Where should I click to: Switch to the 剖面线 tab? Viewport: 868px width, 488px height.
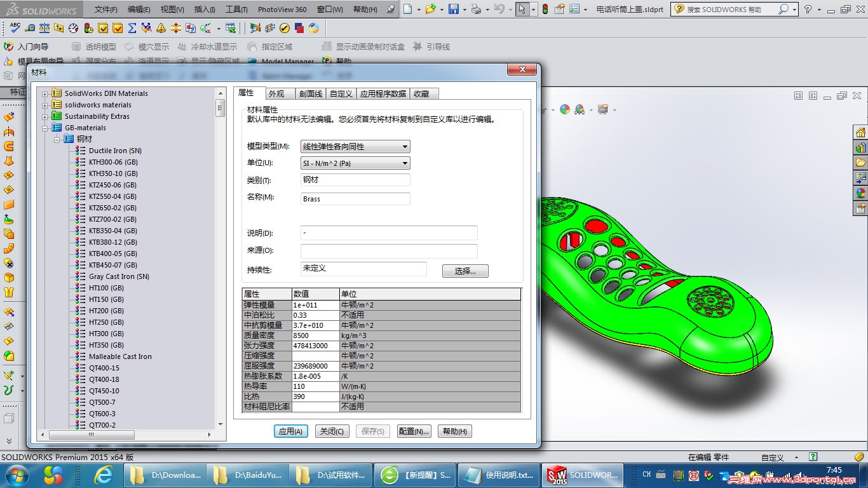pyautogui.click(x=311, y=93)
